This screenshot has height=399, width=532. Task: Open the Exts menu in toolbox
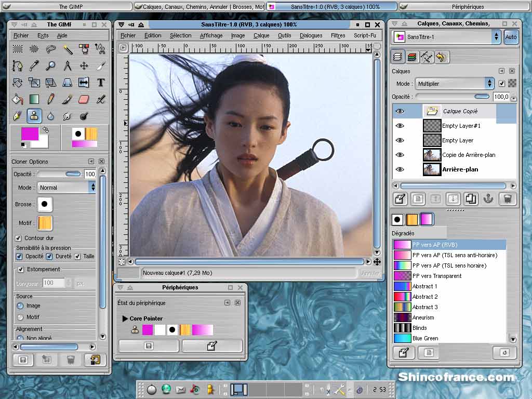[x=43, y=35]
